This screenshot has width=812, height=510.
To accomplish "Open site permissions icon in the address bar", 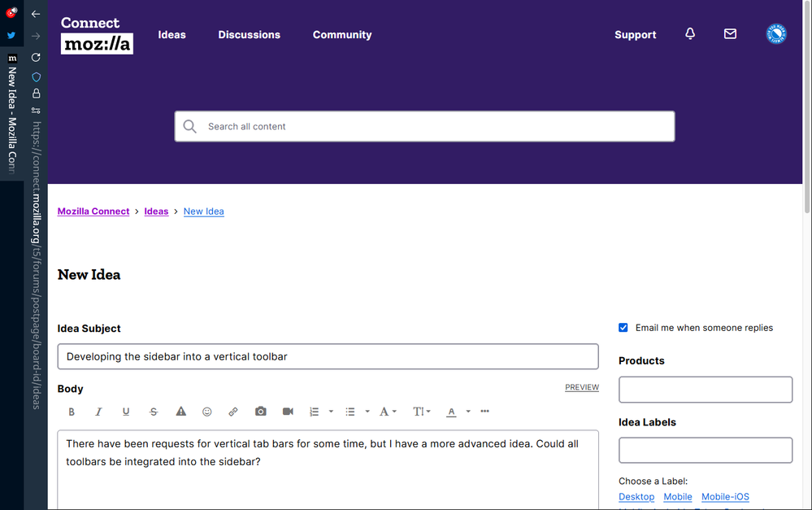I will coord(36,111).
